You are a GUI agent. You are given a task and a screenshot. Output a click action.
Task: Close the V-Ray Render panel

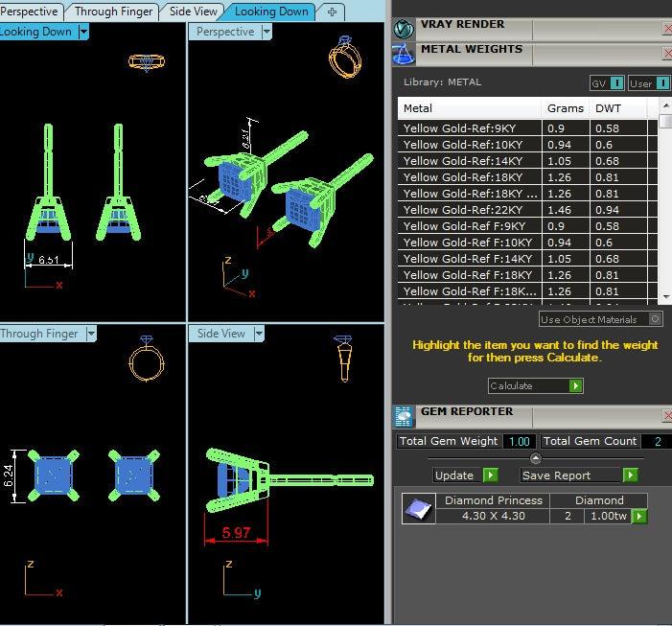click(667, 29)
